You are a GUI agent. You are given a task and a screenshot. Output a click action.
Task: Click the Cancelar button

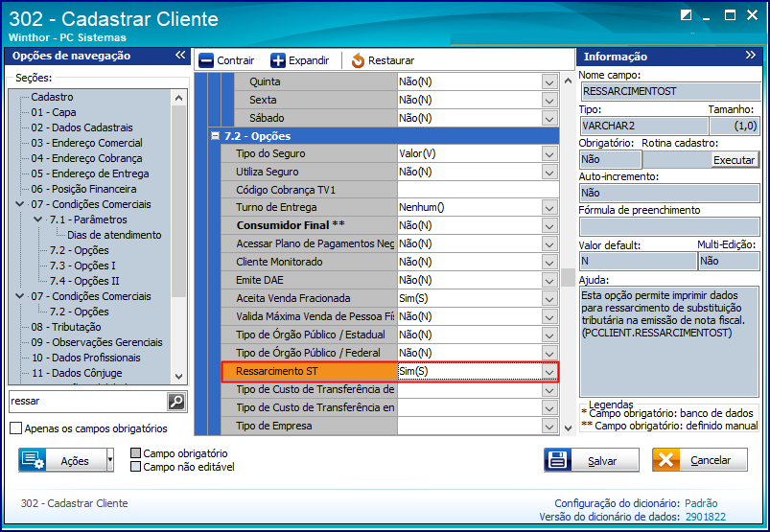click(x=700, y=460)
